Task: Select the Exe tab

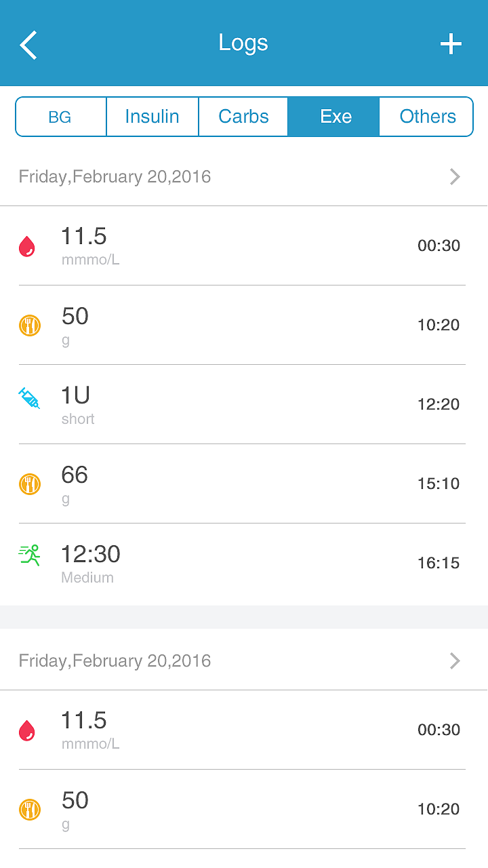Action: click(x=335, y=117)
